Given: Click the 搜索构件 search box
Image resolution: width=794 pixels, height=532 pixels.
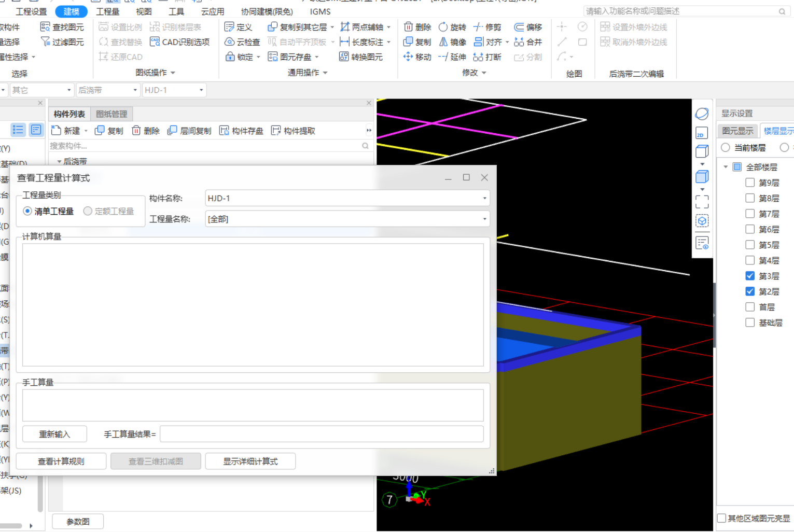Looking at the screenshot, I should click(x=210, y=146).
